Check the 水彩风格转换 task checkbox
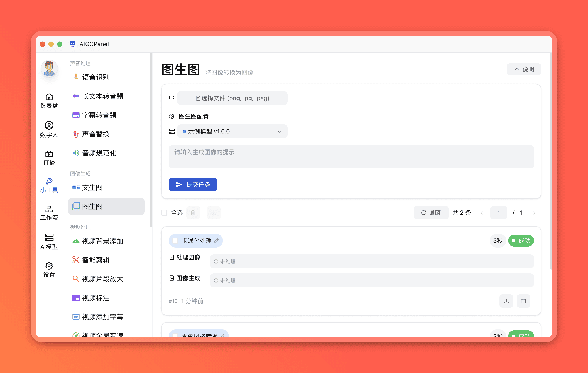 click(175, 335)
